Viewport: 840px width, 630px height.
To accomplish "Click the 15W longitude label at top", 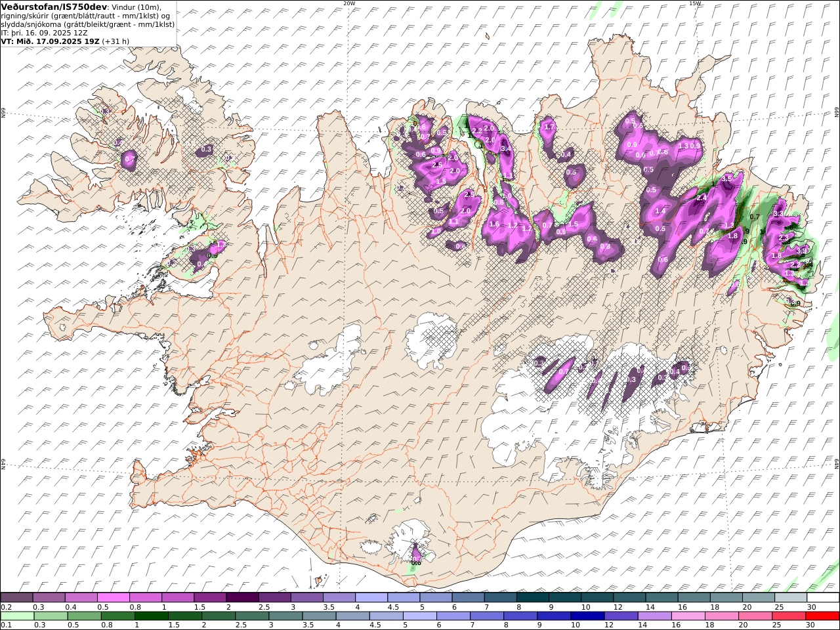I will 695,3.
